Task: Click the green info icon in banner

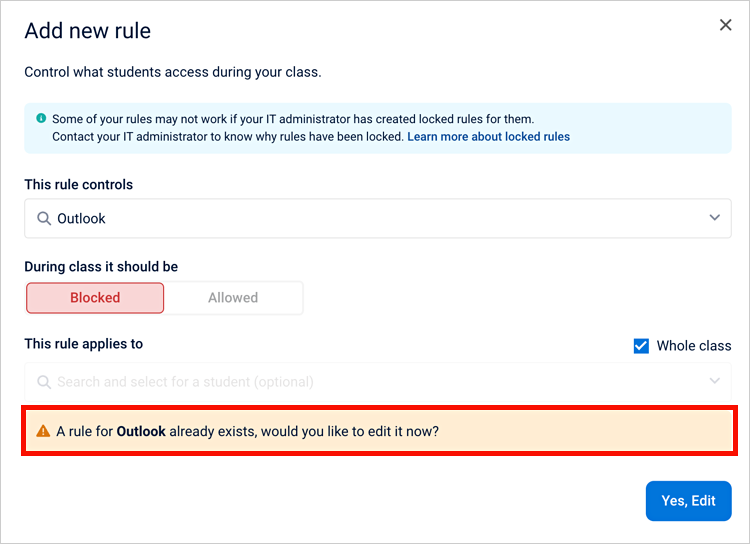Action: (41, 118)
